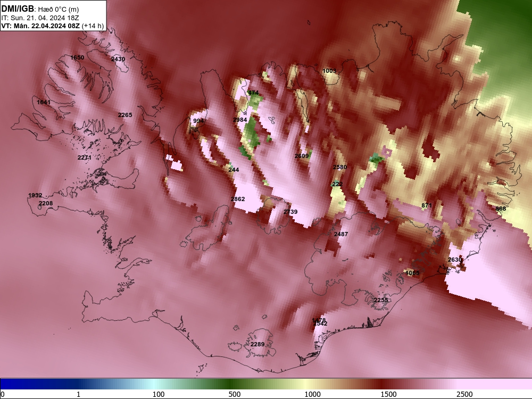This screenshot has height=399, width=532.
Task: Click the value 2984 on the map
Action: (x=240, y=120)
